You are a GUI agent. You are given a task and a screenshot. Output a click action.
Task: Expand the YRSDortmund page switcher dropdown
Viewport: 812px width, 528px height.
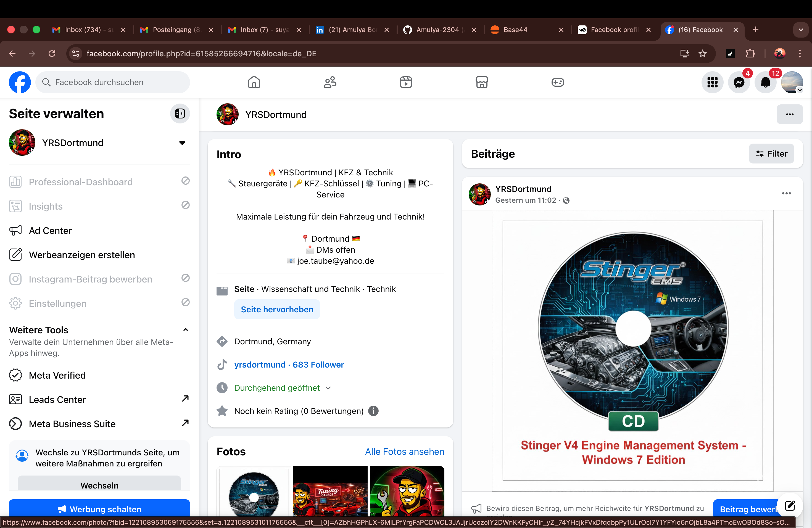(182, 143)
